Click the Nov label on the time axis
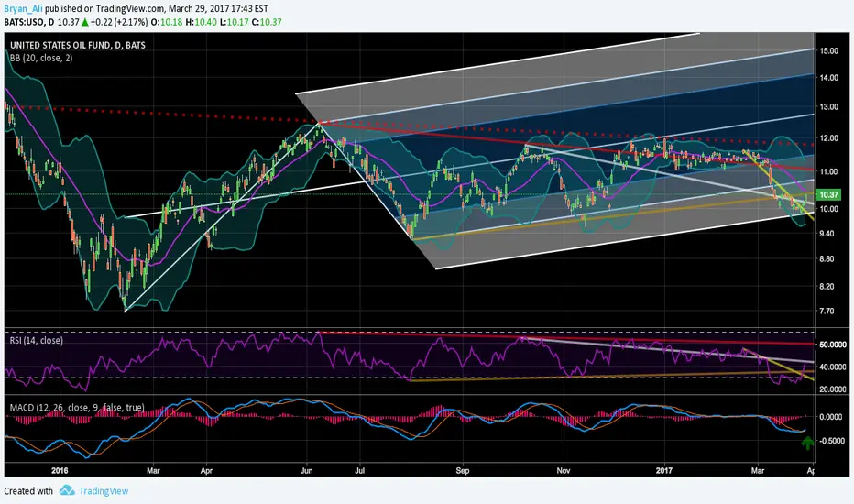Viewport: 854px width, 504px height. (564, 470)
